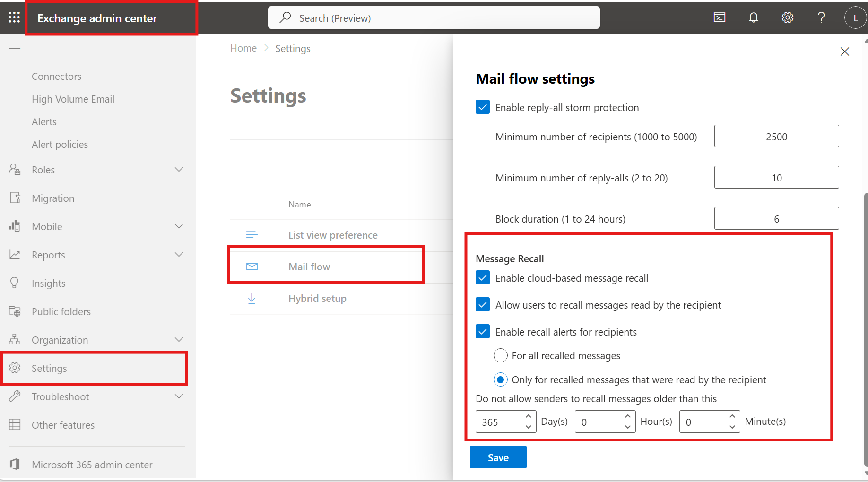Open High Volume Email in sidebar
868x482 pixels.
pos(73,99)
